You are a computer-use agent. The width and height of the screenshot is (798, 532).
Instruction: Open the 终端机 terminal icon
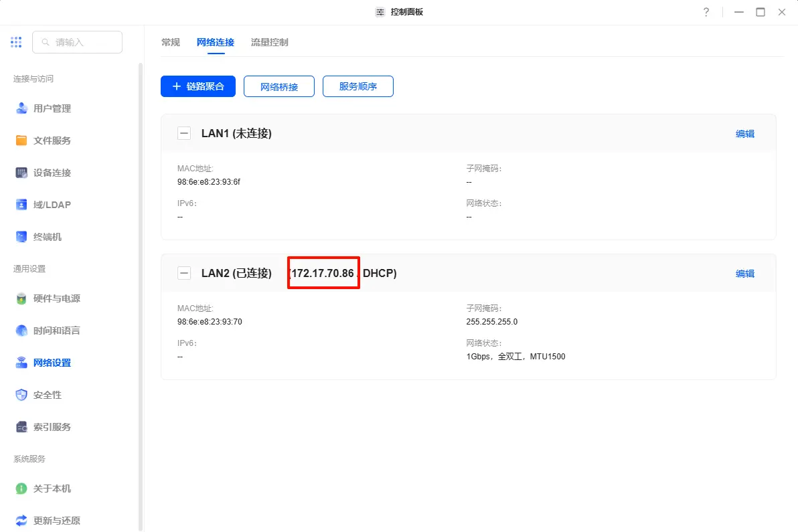(x=21, y=237)
